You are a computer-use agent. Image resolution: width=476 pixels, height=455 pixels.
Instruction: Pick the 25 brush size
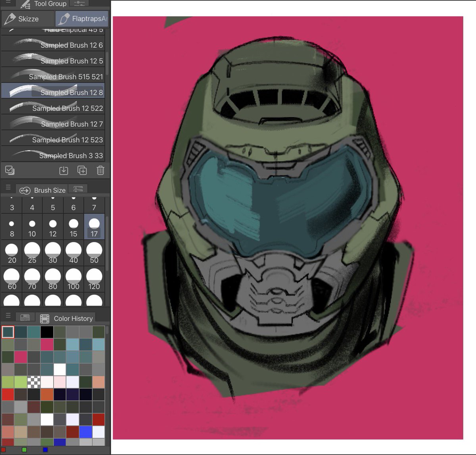[32, 253]
